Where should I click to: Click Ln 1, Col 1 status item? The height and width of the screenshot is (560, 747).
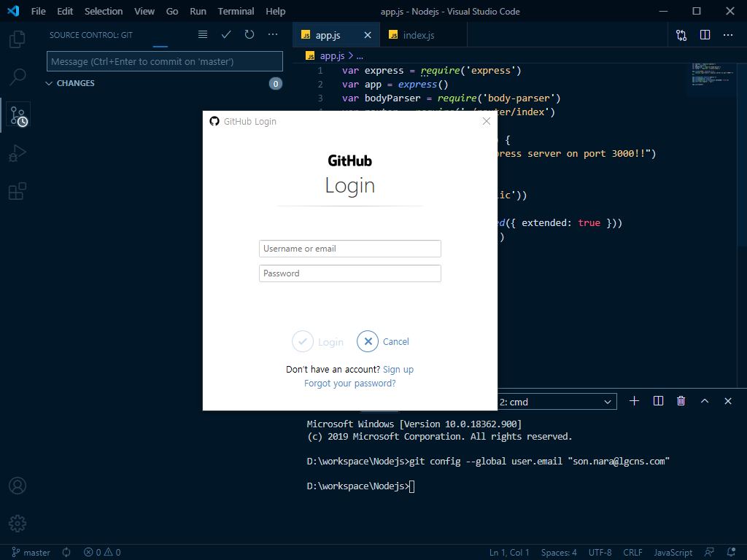(509, 553)
